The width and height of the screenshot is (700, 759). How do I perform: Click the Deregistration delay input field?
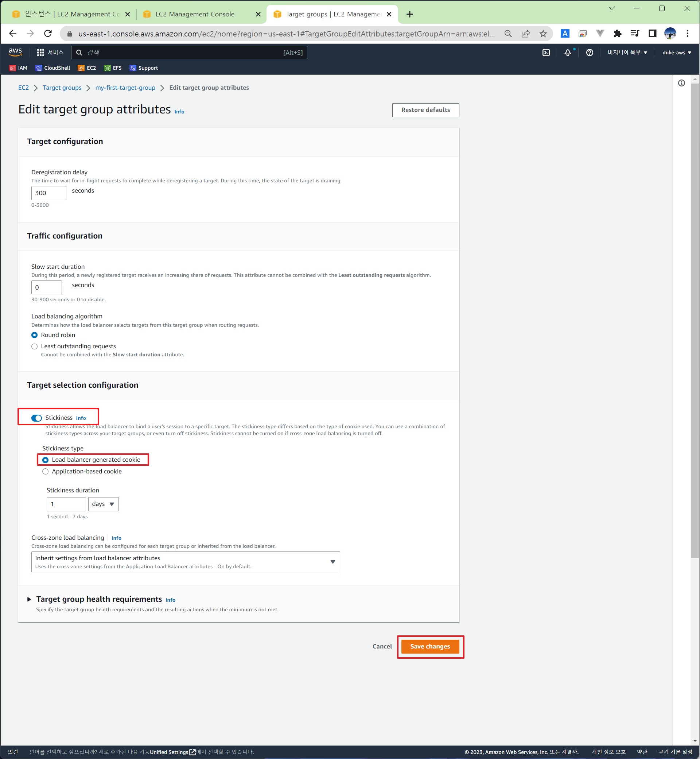48,193
